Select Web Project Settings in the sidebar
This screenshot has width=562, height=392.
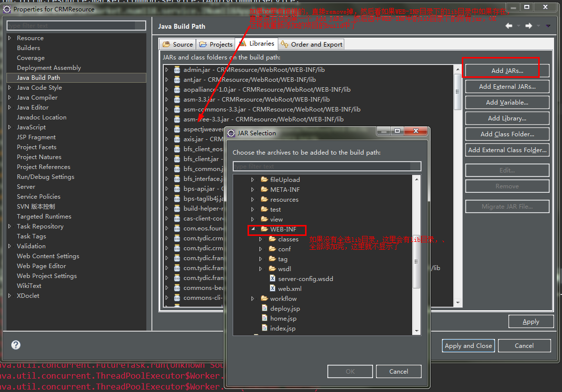click(47, 276)
